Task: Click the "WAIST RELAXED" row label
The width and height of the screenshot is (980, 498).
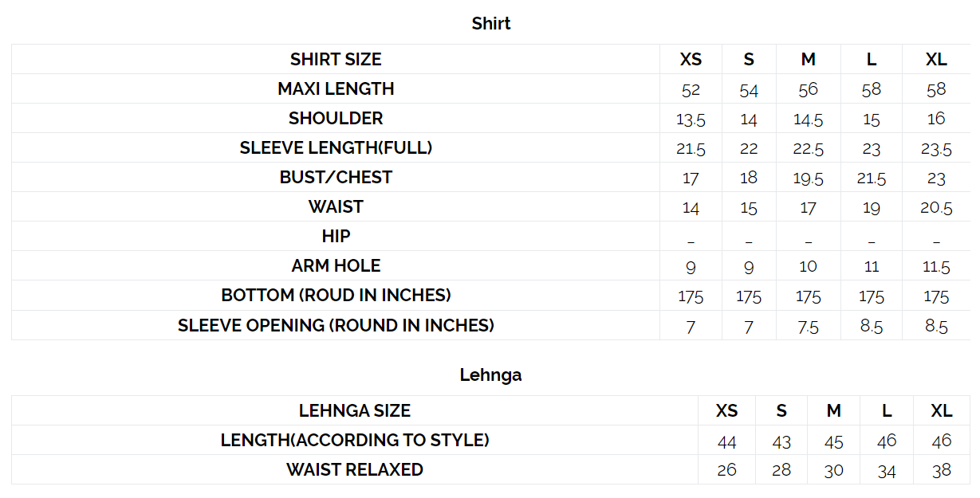Action: click(355, 470)
